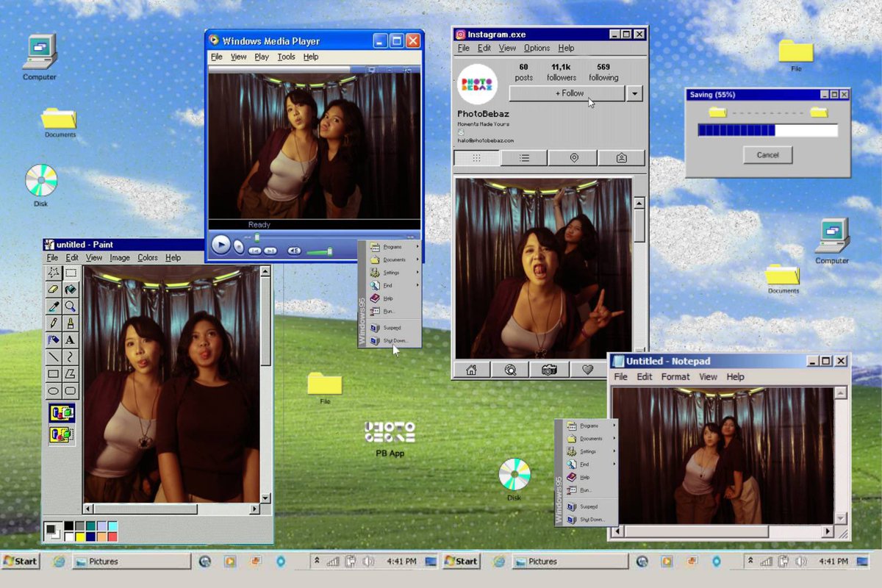This screenshot has width=882, height=588.
Task: Click the PhotoBebaz profile picture
Action: click(478, 83)
